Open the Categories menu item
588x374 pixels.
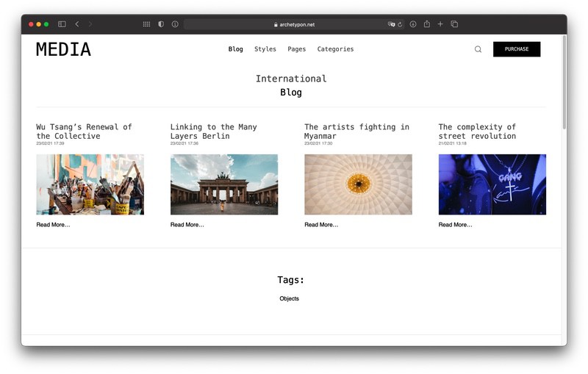coord(335,49)
